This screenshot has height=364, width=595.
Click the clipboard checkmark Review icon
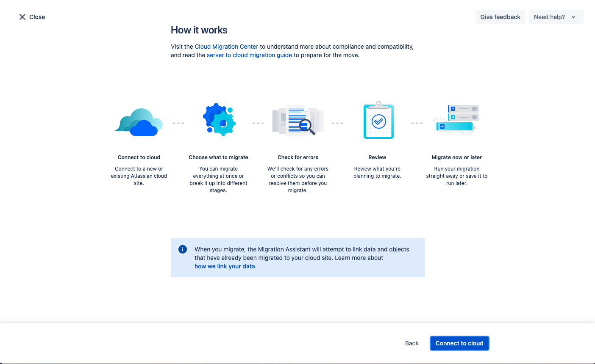pos(378,121)
